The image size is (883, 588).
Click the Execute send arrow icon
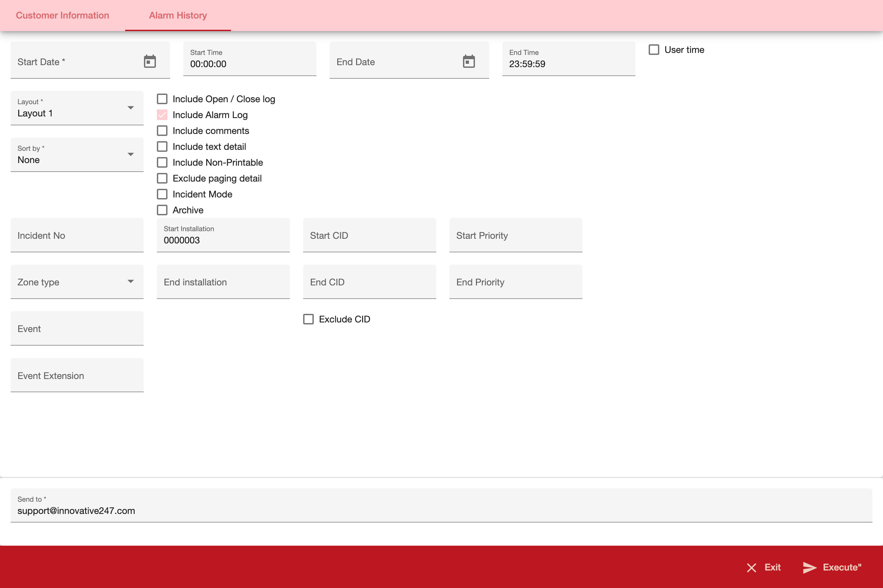point(810,567)
